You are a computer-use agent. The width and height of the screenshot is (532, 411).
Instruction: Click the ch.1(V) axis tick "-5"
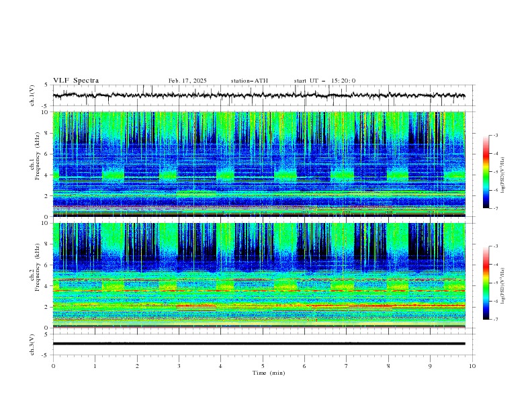click(x=45, y=106)
